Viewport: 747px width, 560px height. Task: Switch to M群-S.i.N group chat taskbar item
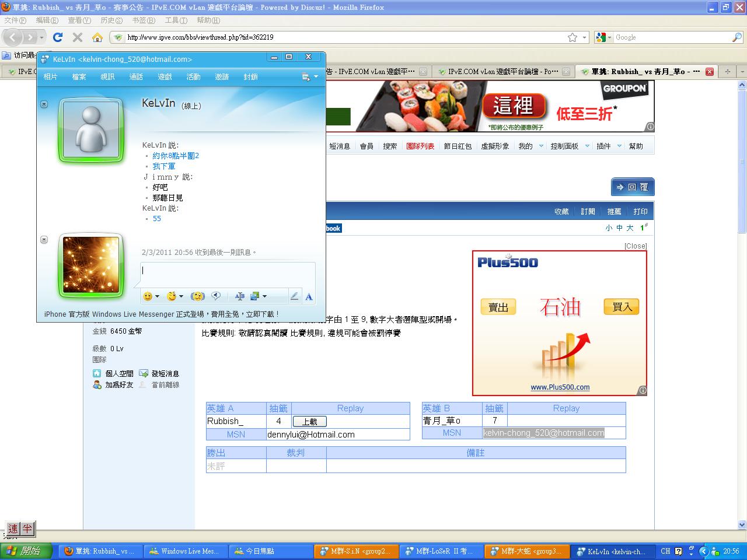point(357,551)
